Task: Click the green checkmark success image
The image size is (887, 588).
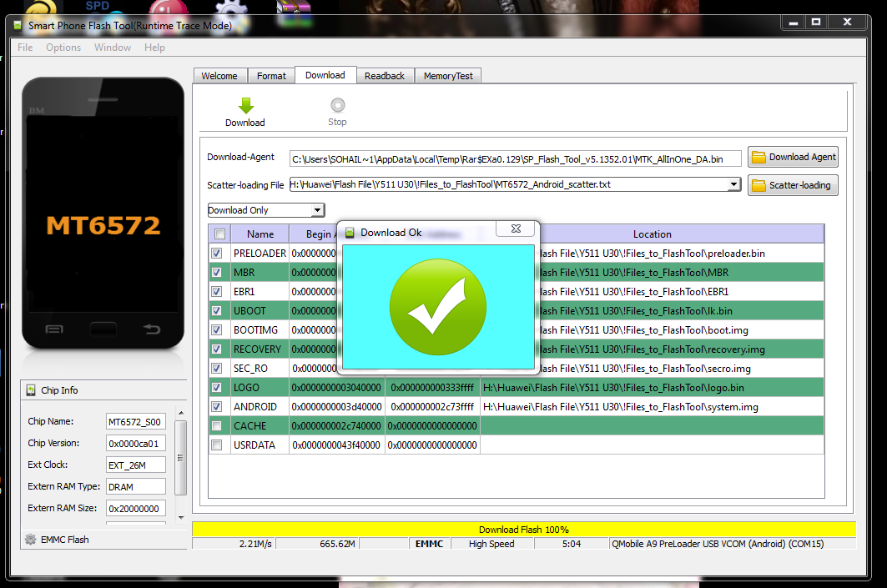Action: (438, 307)
